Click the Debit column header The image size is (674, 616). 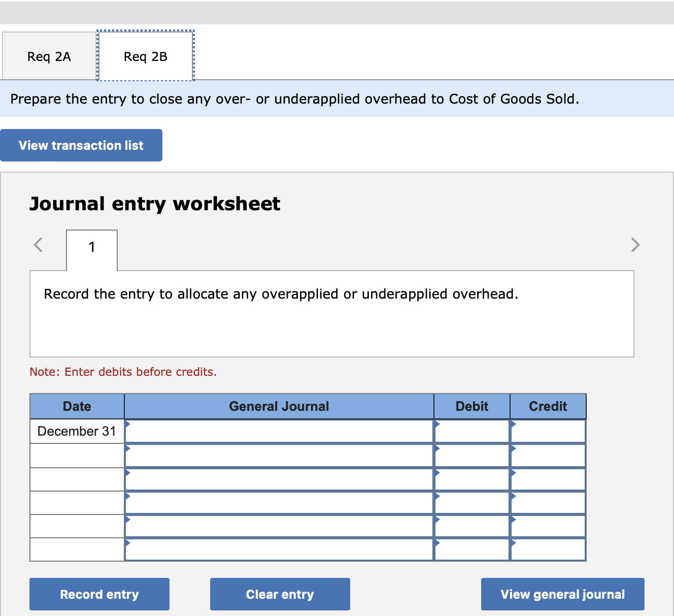[x=472, y=406]
